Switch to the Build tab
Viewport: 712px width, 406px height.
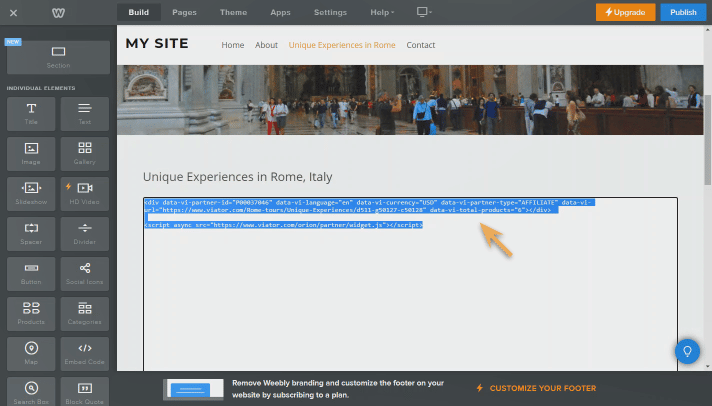click(x=138, y=12)
